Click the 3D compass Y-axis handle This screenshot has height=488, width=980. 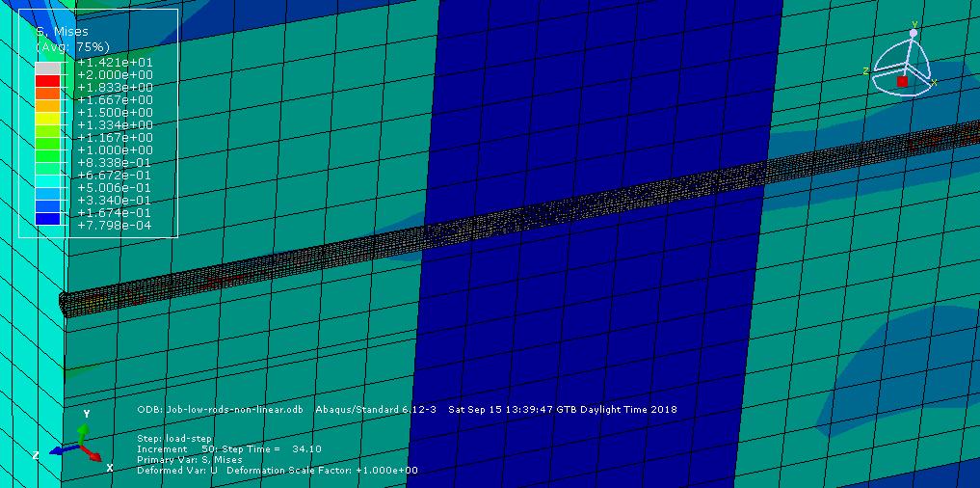click(x=914, y=33)
